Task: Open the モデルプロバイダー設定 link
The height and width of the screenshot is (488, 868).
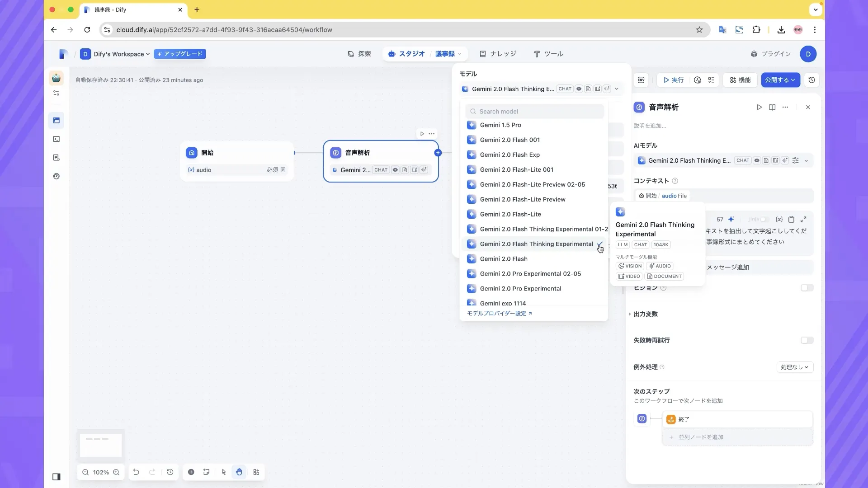Action: click(x=499, y=314)
